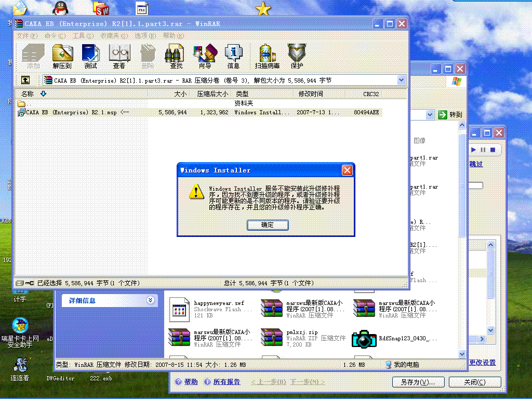This screenshot has width=532, height=399.
Task: Select the RdfSnap123_0430 camera icon file
Action: pyautogui.click(x=394, y=339)
